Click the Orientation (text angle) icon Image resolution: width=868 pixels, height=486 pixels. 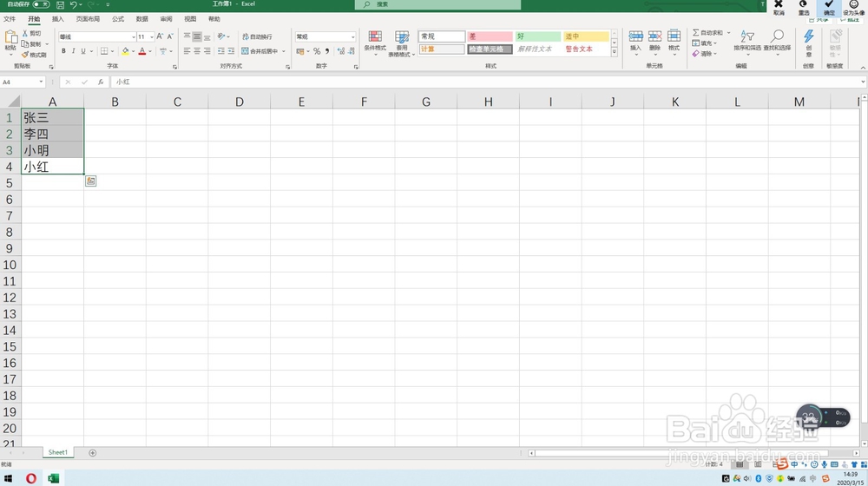click(221, 36)
